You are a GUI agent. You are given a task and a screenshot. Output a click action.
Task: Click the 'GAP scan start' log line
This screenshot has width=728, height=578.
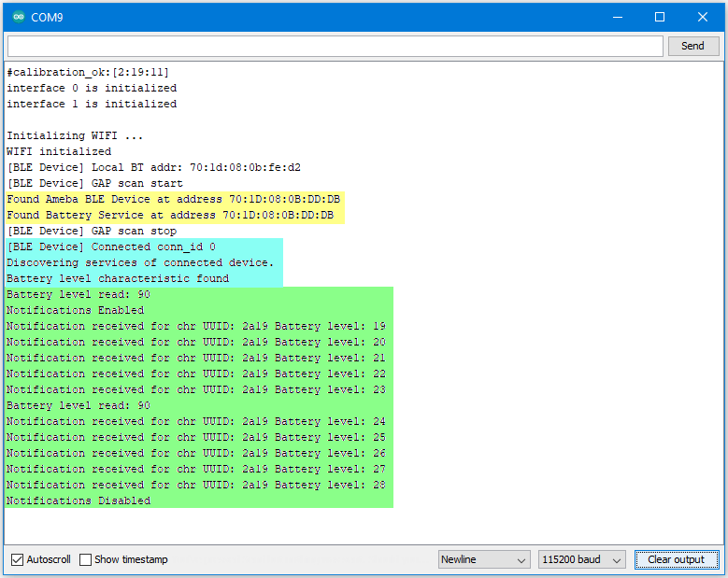(94, 183)
